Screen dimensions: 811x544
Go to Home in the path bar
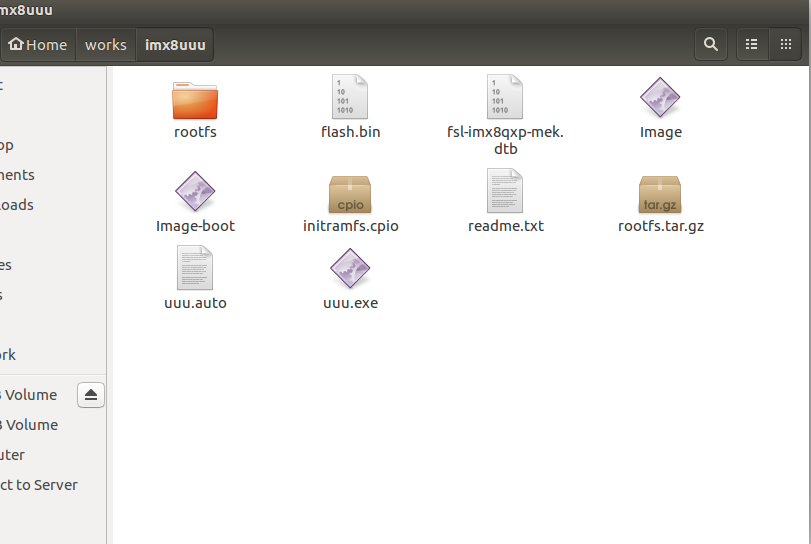38,45
